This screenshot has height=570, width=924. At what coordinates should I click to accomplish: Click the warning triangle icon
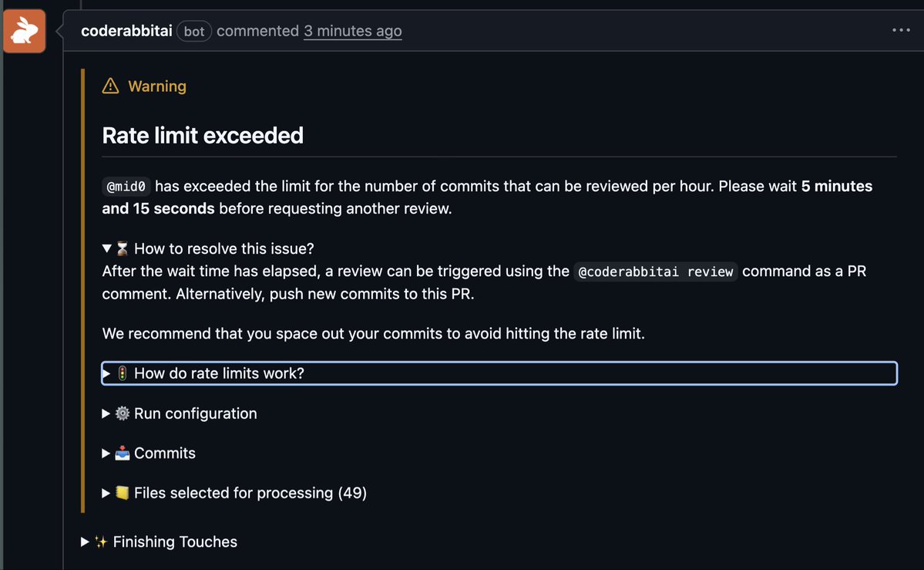pyautogui.click(x=110, y=86)
